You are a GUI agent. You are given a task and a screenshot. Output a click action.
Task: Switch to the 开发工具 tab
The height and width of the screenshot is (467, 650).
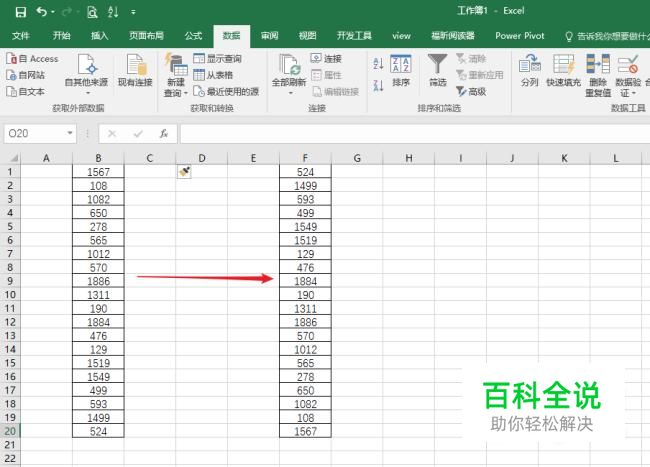click(354, 36)
